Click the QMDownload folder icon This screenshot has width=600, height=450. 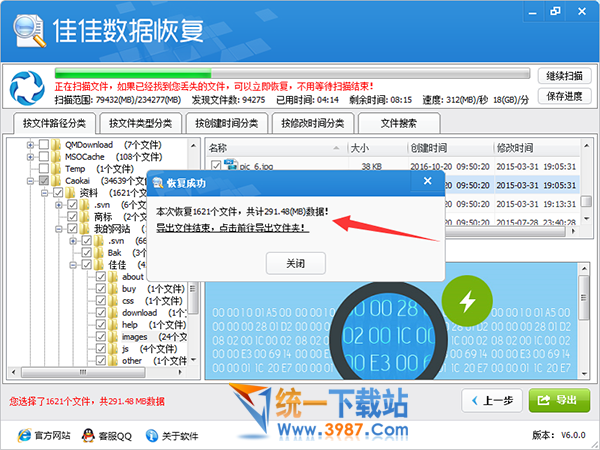click(56, 145)
